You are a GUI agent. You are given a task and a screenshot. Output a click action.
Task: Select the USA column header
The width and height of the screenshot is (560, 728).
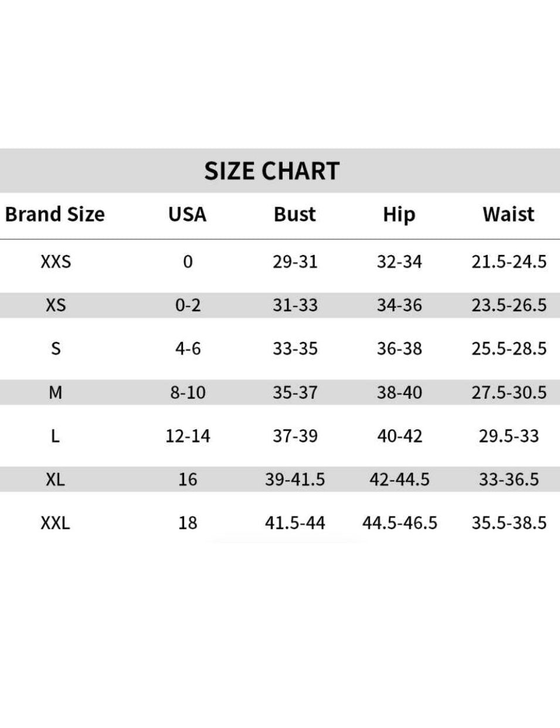click(187, 214)
